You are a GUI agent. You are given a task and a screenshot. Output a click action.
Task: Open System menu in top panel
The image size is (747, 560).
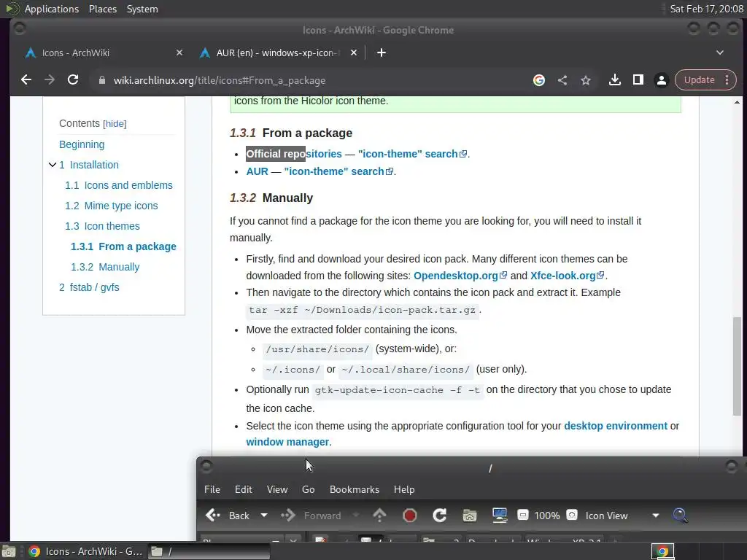tap(142, 9)
